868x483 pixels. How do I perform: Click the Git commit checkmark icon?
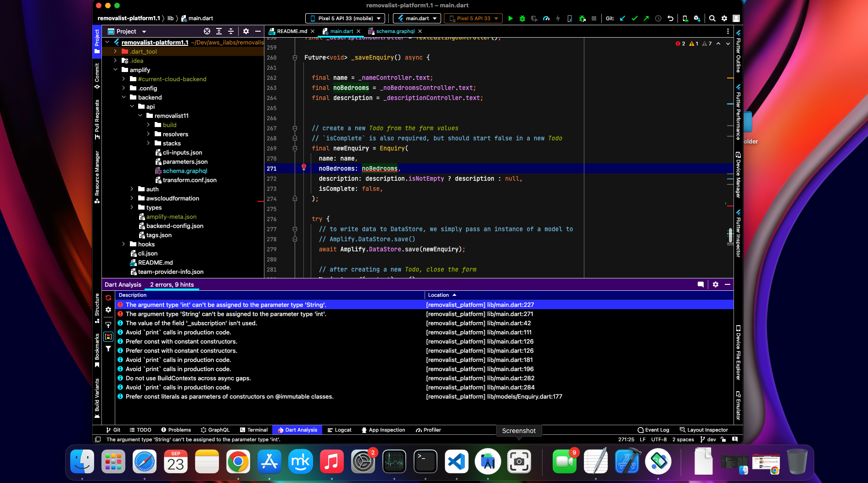(x=634, y=18)
